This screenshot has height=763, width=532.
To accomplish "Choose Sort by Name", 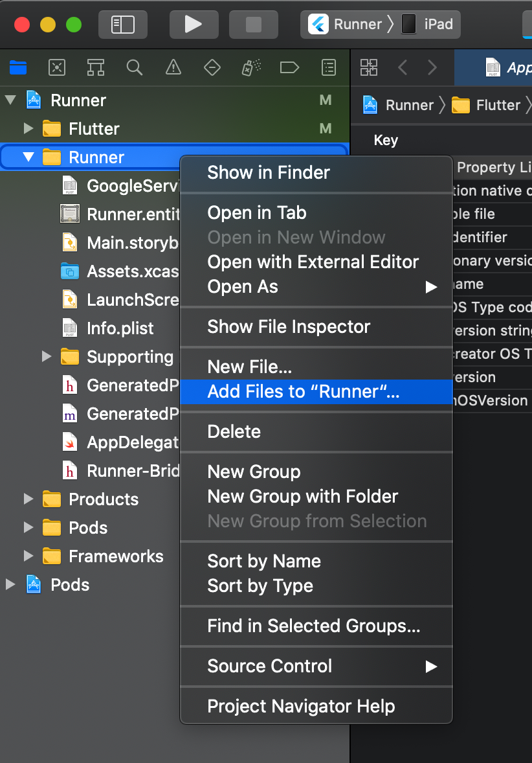I will coord(316,561).
